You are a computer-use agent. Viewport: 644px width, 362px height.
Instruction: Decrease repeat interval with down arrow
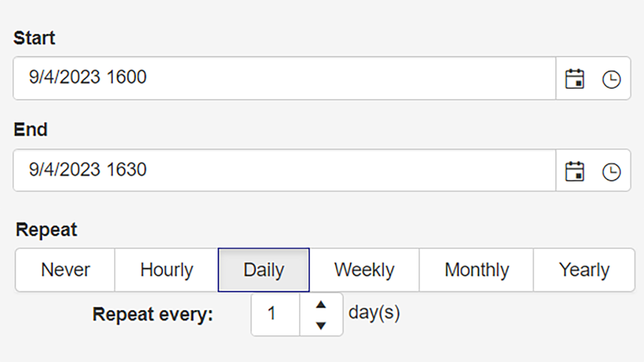click(321, 325)
